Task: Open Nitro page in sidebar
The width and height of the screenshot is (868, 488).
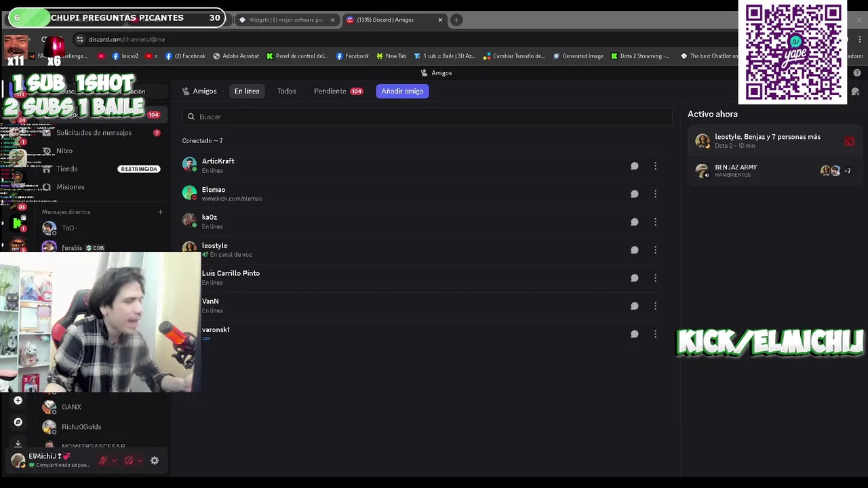Action: pos(100,150)
